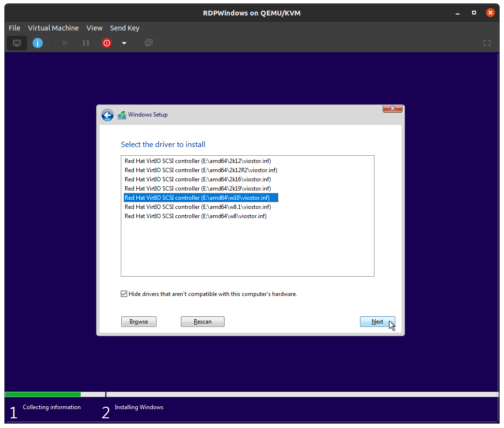This screenshot has width=504, height=428.
Task: Click the Rescan button
Action: click(x=202, y=322)
